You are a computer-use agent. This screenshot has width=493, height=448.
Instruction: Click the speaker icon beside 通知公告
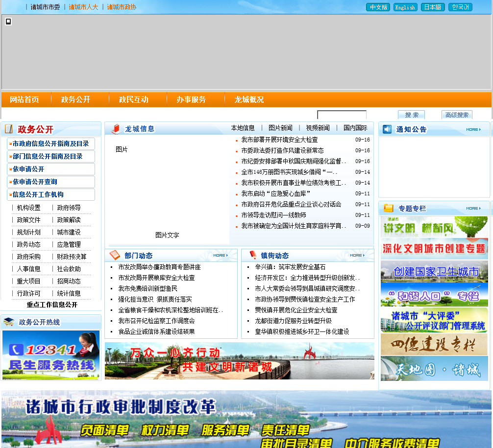coord(387,129)
